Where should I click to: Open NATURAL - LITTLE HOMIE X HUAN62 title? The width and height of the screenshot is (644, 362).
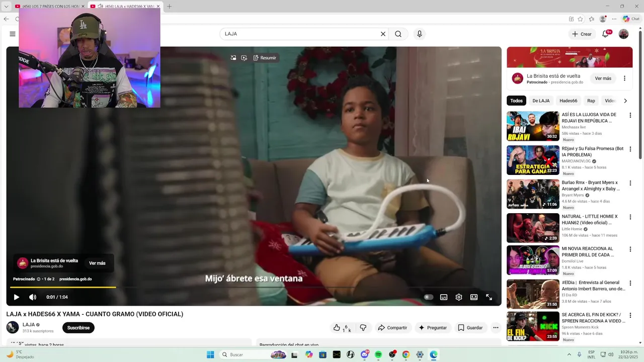(x=590, y=219)
